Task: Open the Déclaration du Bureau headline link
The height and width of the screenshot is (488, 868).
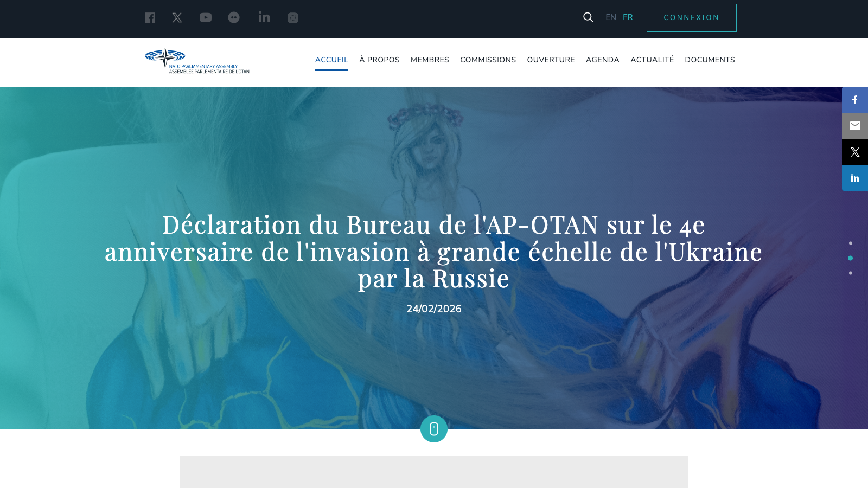Action: coord(433,252)
